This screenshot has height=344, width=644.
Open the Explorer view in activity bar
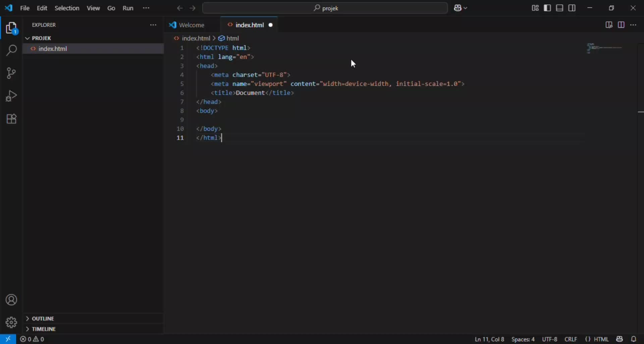(x=11, y=28)
